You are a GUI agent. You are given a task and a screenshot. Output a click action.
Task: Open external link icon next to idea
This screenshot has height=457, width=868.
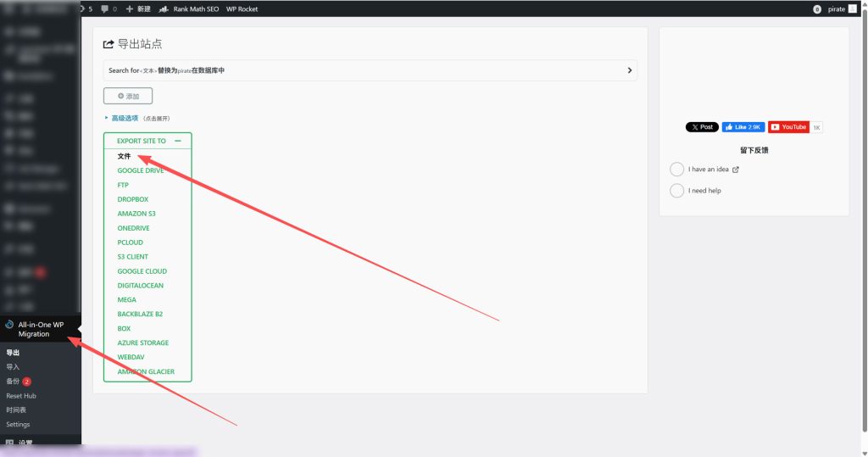tap(736, 170)
